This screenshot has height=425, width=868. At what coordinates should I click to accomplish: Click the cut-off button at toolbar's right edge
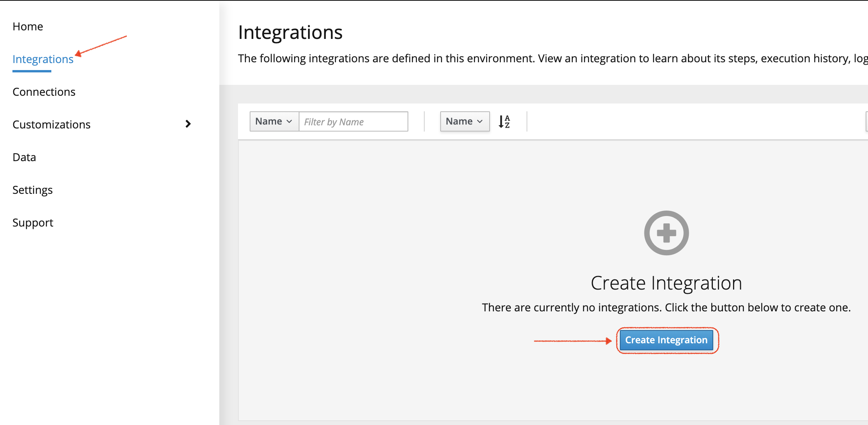866,121
